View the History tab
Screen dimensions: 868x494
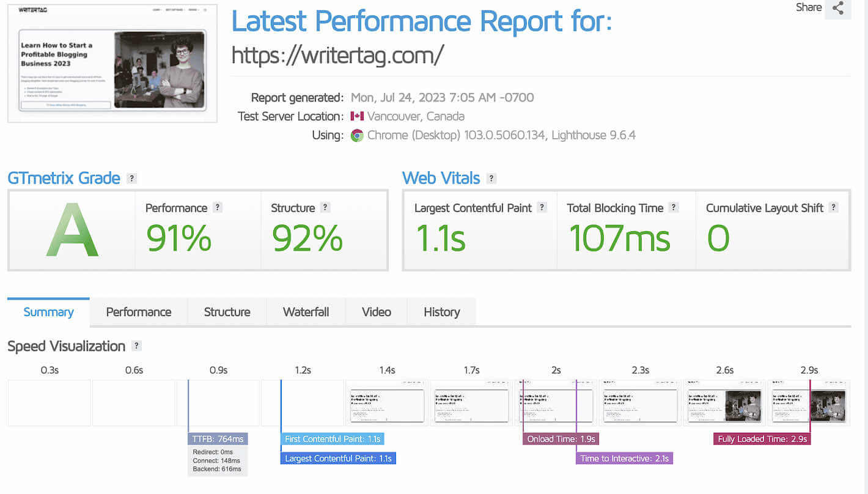click(x=442, y=312)
